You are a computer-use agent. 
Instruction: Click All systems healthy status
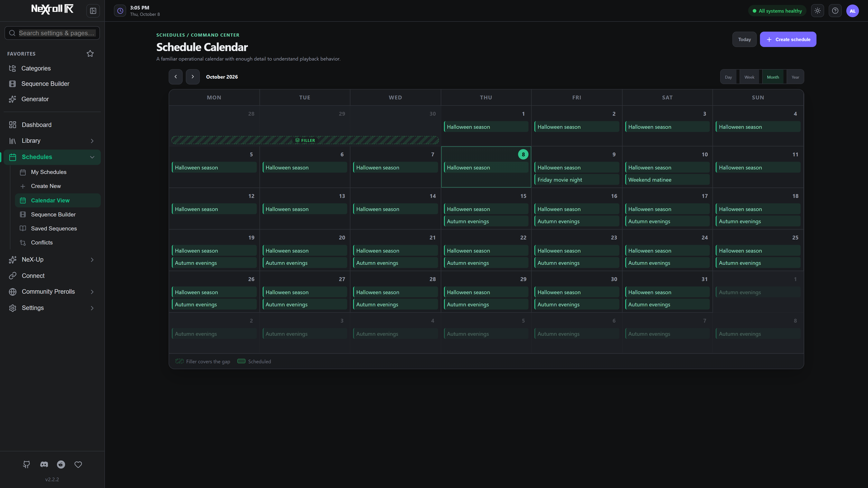point(777,11)
